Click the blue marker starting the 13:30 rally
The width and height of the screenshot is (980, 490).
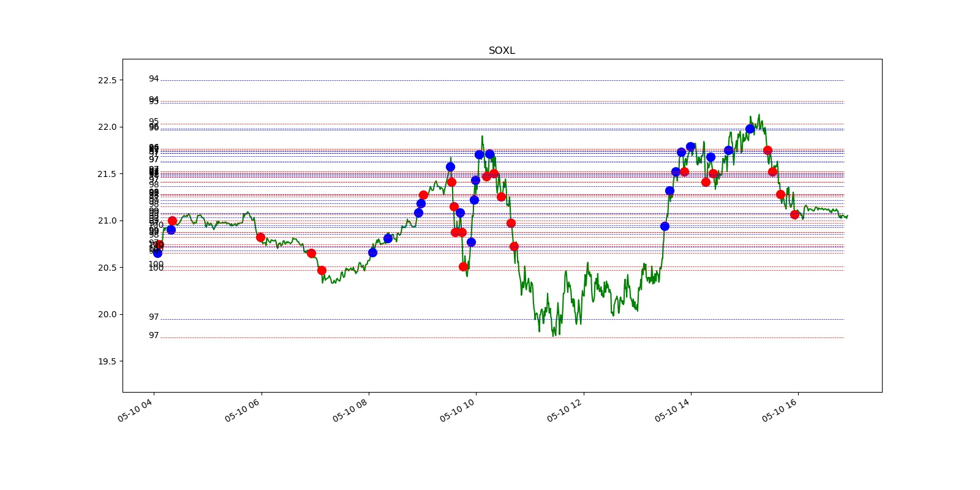pos(665,226)
